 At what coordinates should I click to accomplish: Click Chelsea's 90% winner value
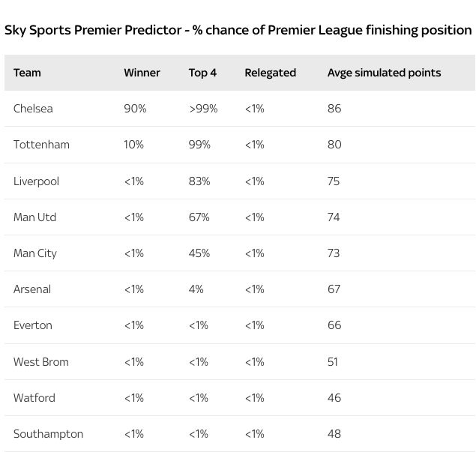135,109
